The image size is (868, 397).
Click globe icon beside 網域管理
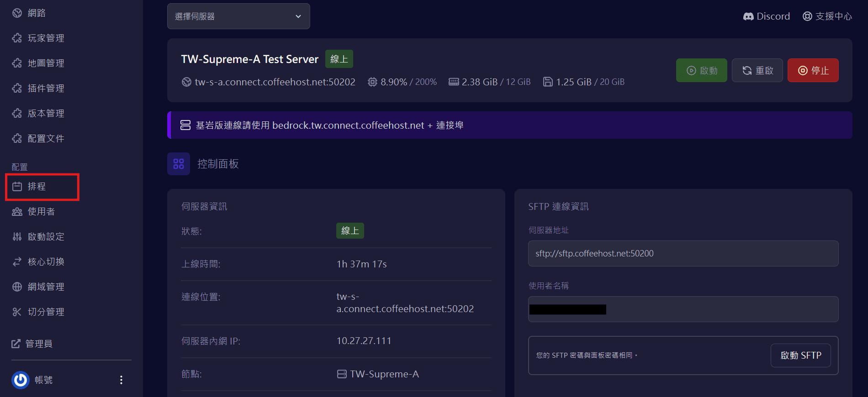click(17, 287)
